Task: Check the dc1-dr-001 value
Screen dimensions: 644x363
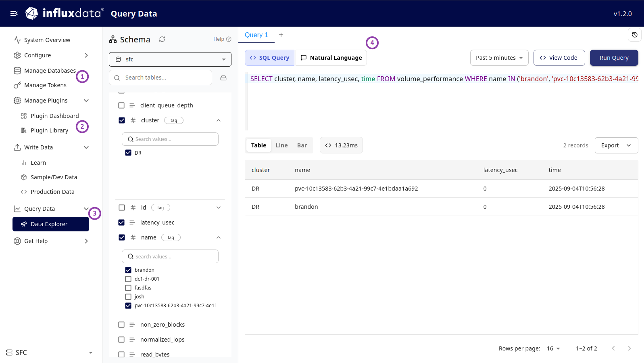Action: (x=128, y=279)
